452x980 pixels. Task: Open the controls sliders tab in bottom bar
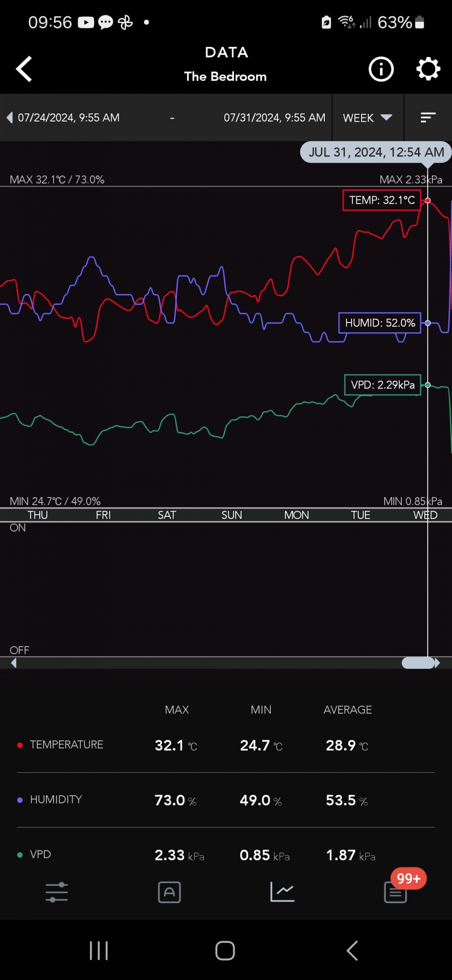tap(56, 892)
